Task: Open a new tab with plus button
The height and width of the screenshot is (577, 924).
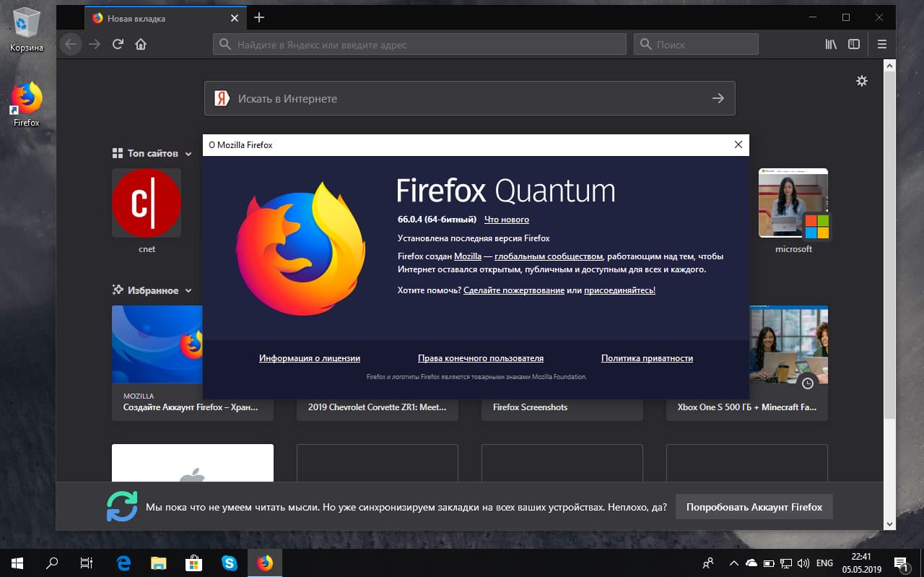Action: click(x=258, y=17)
